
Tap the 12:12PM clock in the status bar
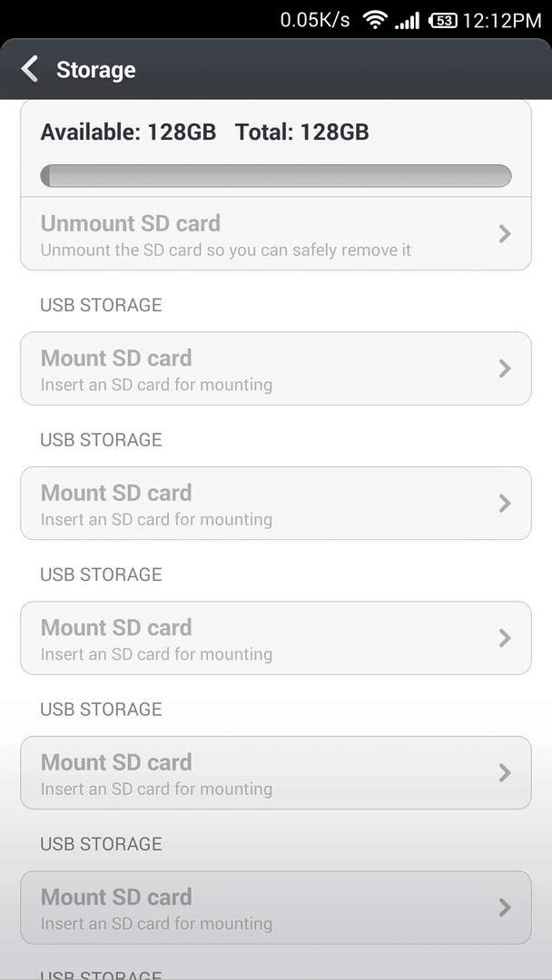[502, 21]
